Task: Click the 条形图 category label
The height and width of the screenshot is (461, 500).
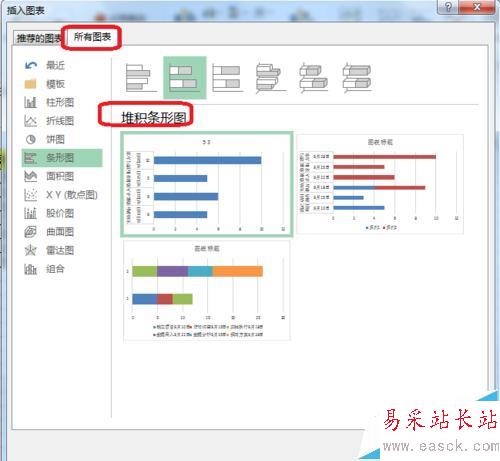Action: 60,158
